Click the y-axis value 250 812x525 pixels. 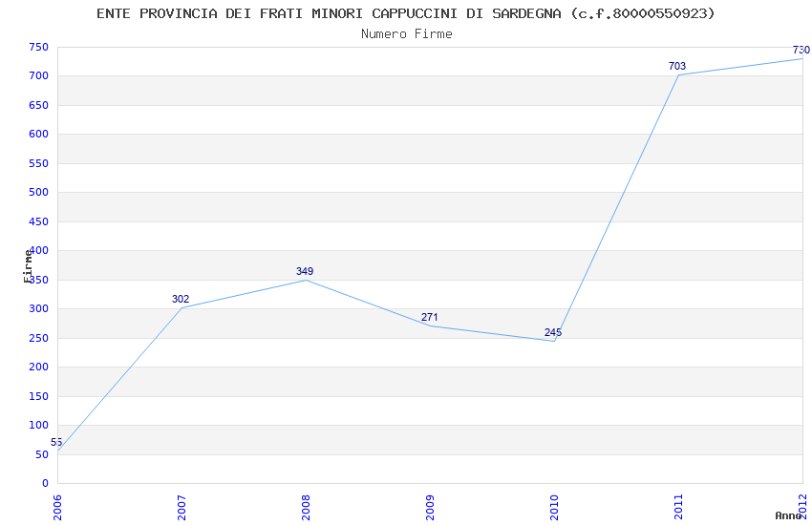click(39, 338)
